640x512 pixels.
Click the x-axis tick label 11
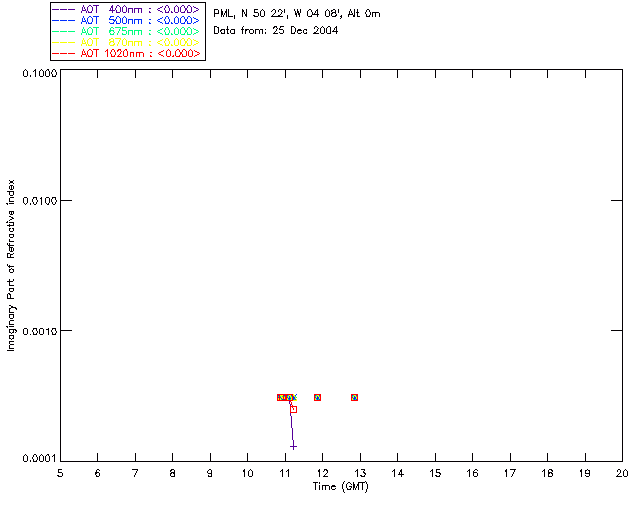[285, 473]
